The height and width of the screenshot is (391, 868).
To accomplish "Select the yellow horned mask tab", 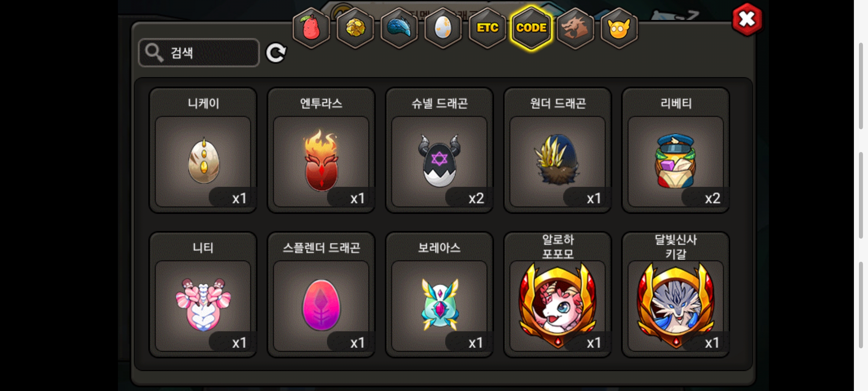I will 619,28.
